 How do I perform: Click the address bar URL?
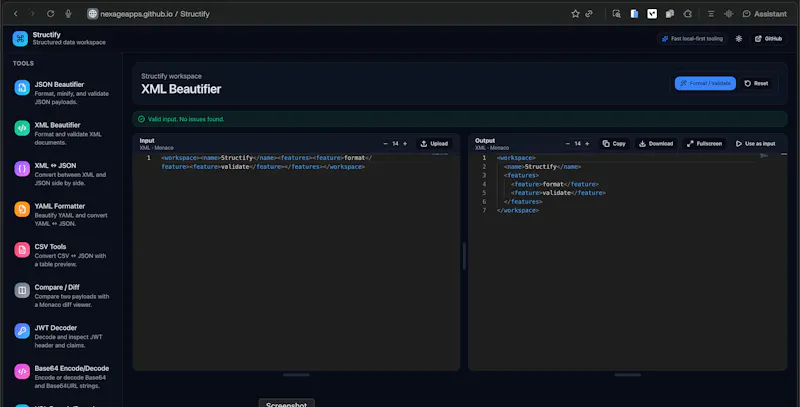pyautogui.click(x=155, y=14)
